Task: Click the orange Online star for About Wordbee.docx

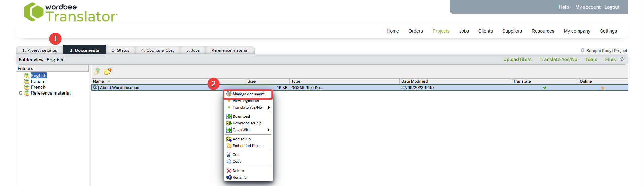Action: 603,88
